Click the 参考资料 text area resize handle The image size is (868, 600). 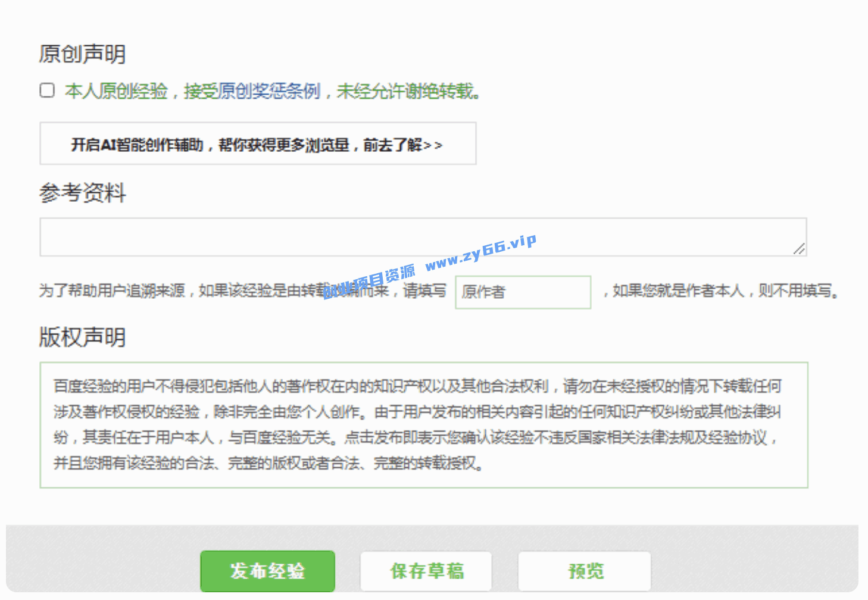[x=799, y=249]
